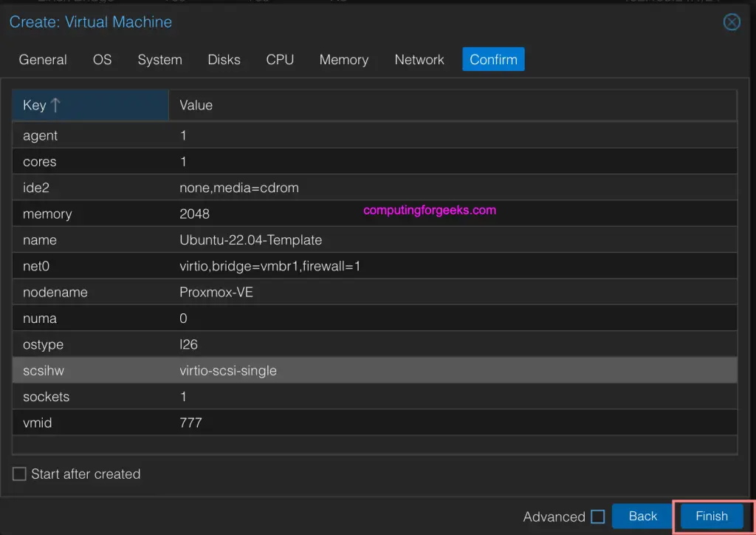Image resolution: width=756 pixels, height=535 pixels.
Task: Click the Value column header
Action: click(x=453, y=105)
